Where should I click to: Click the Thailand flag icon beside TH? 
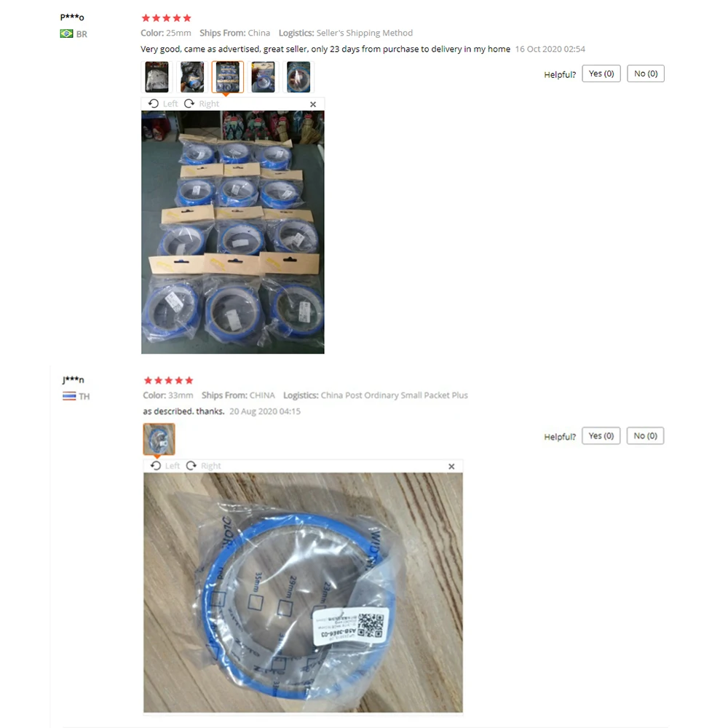(69, 396)
